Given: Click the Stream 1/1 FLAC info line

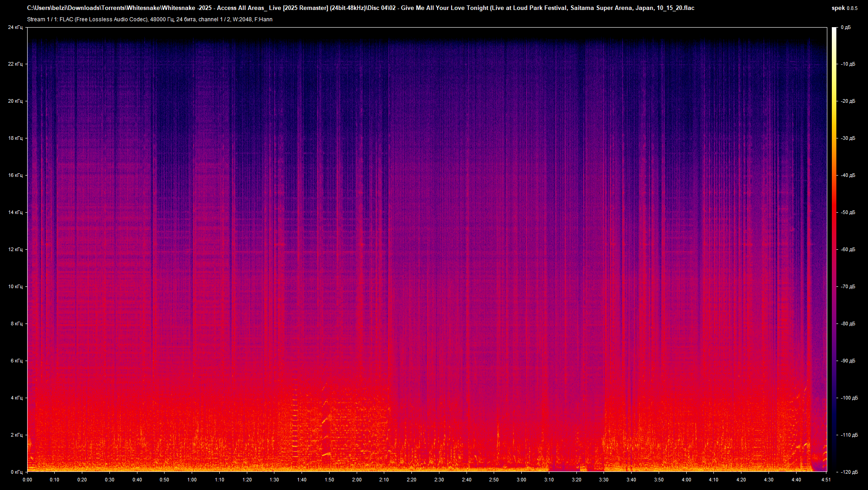Looking at the screenshot, I should [x=150, y=19].
